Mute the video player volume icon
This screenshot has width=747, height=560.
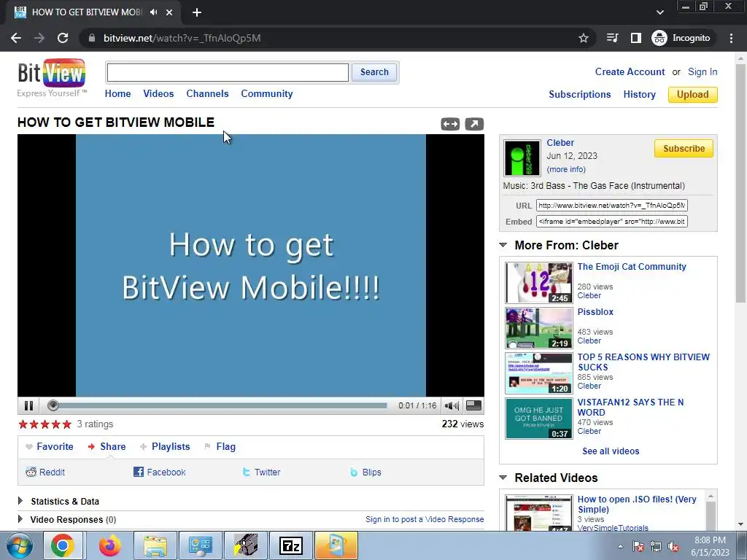coord(452,405)
